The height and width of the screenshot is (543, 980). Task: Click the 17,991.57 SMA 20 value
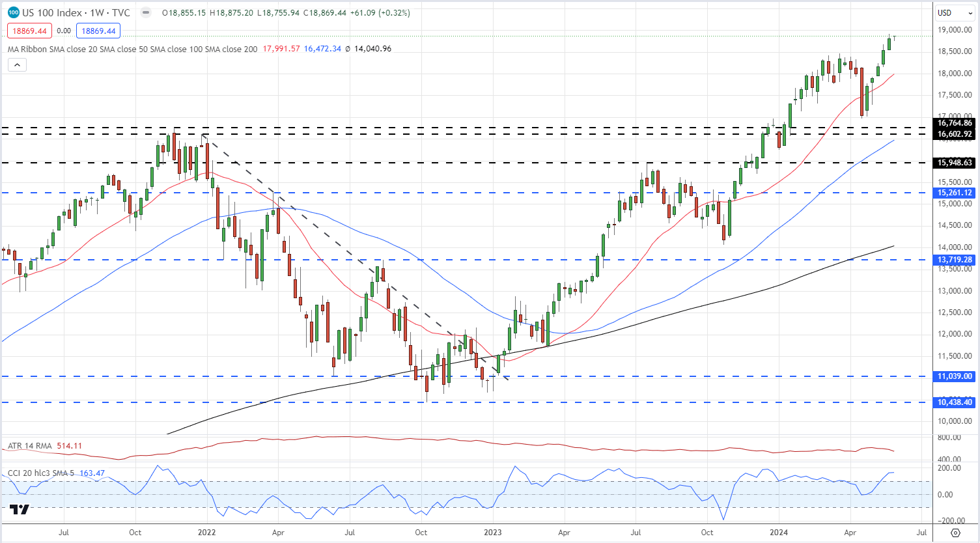281,49
